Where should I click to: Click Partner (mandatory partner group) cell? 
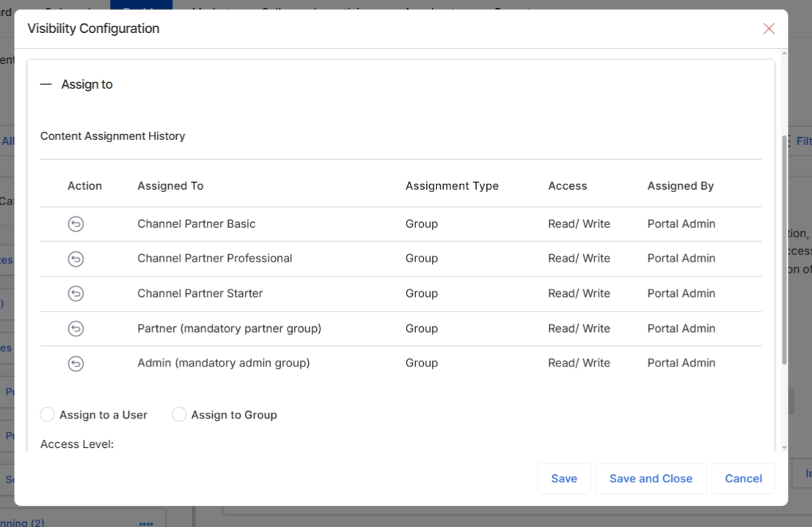229,328
